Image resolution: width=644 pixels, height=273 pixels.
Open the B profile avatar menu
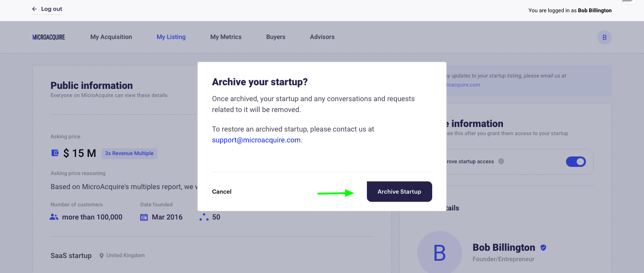(x=605, y=37)
